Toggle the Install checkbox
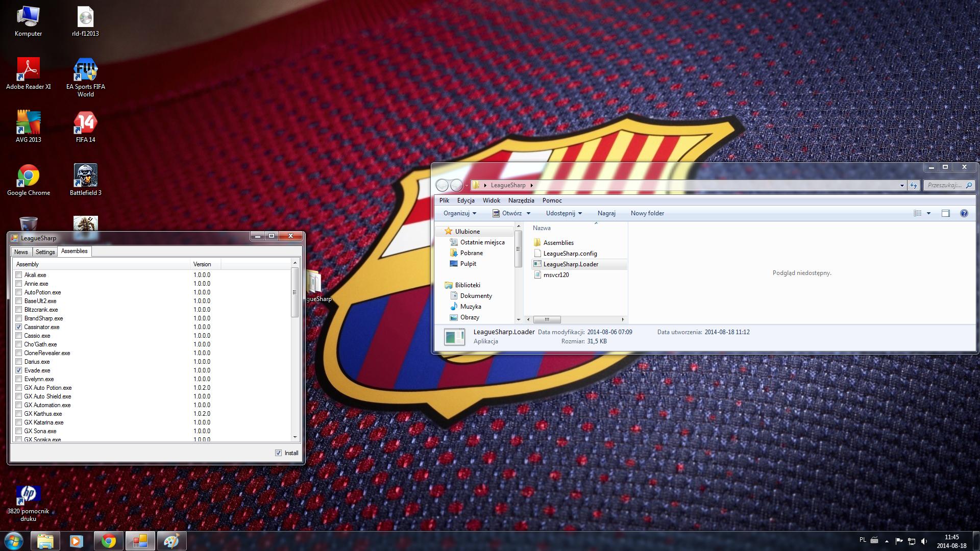Image resolution: width=980 pixels, height=551 pixels. (278, 453)
